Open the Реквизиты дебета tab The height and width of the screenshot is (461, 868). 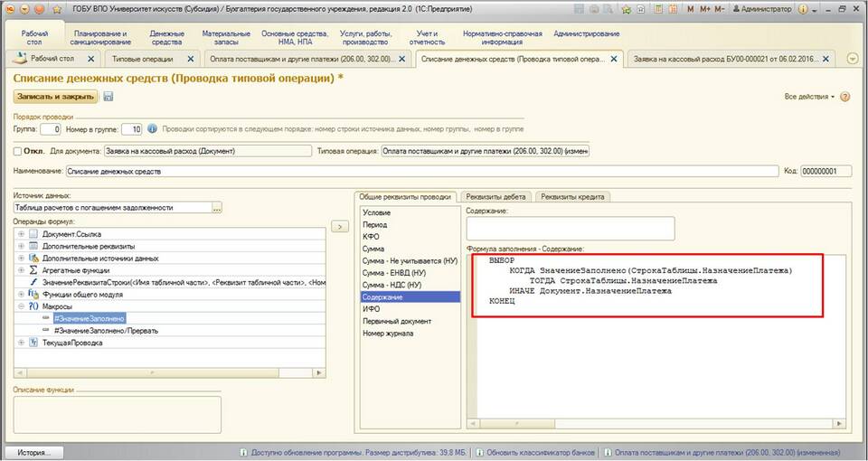496,196
